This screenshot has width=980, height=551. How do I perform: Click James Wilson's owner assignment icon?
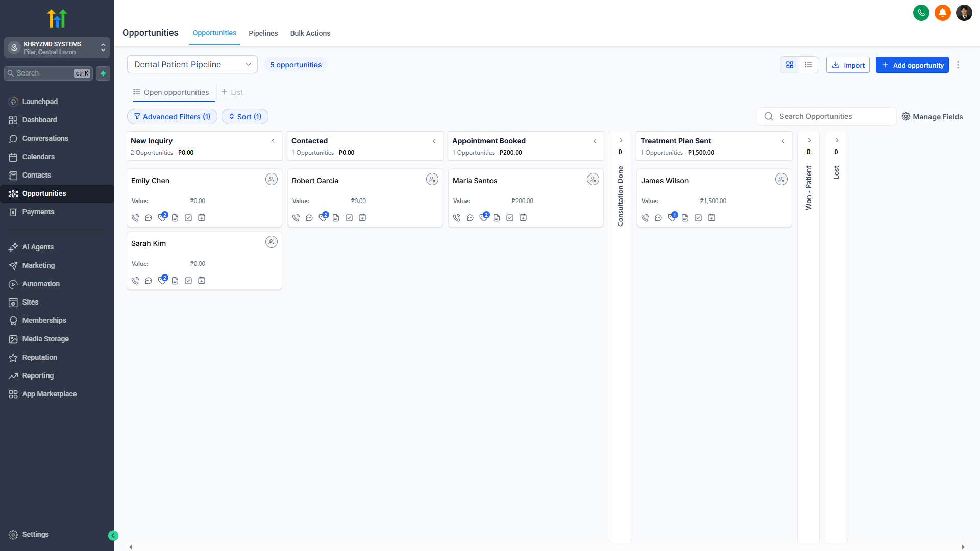click(781, 179)
